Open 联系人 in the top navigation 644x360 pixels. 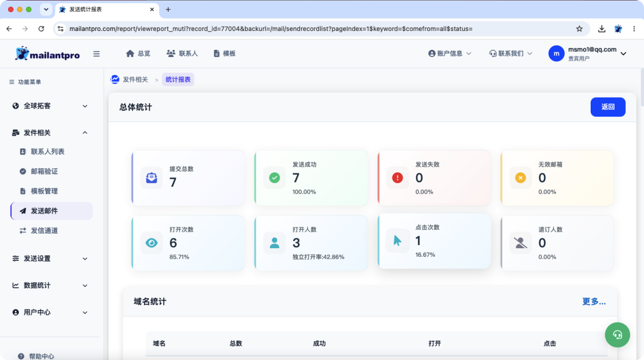coord(182,53)
